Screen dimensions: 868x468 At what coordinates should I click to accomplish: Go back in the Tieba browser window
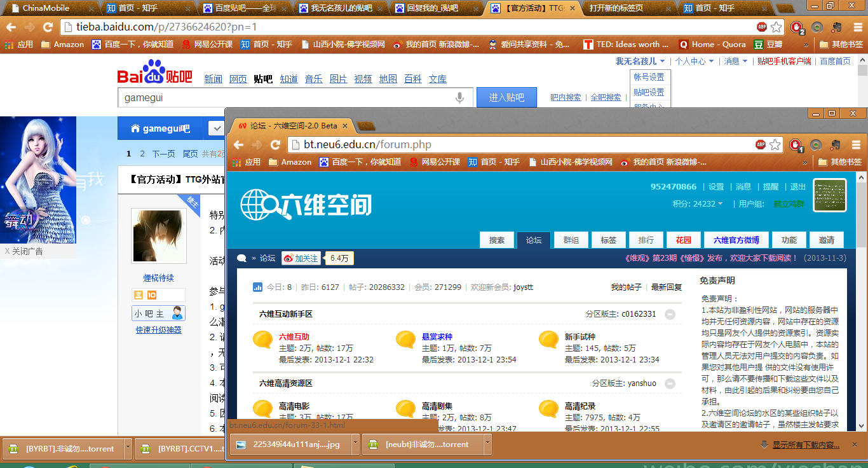coord(11,27)
